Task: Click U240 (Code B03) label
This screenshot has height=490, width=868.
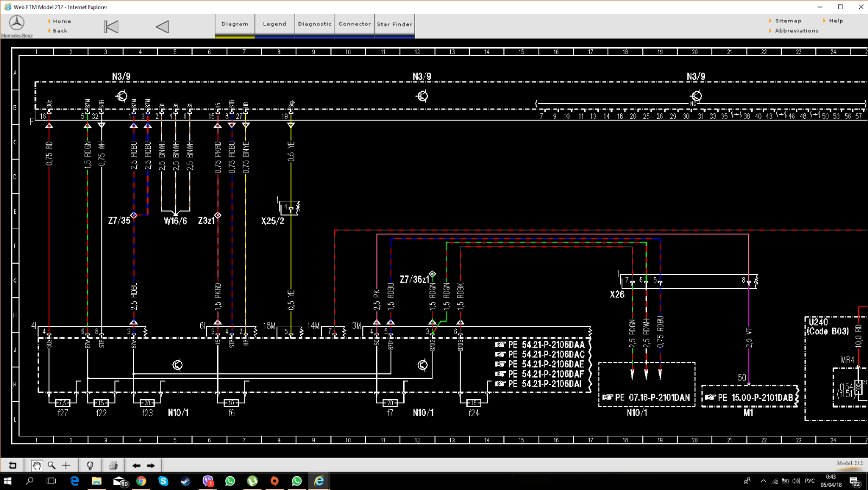Action: pos(828,327)
